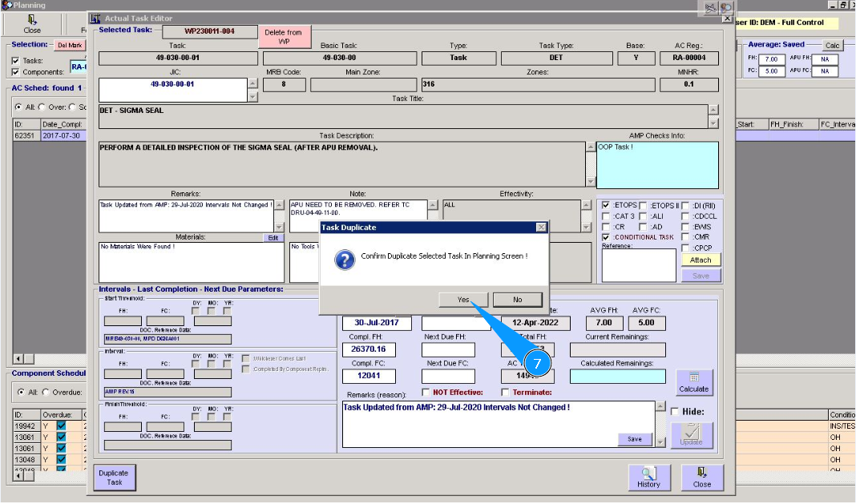This screenshot has height=504, width=856.
Task: Enable CDCCL checkbox
Action: point(685,216)
